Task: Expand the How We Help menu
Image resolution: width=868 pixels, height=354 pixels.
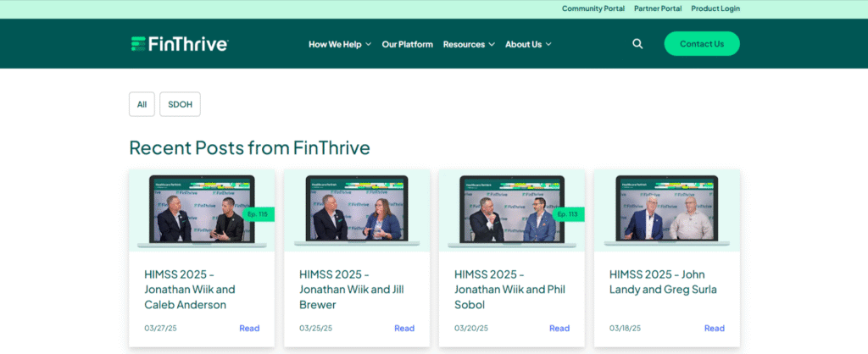Action: pyautogui.click(x=339, y=44)
